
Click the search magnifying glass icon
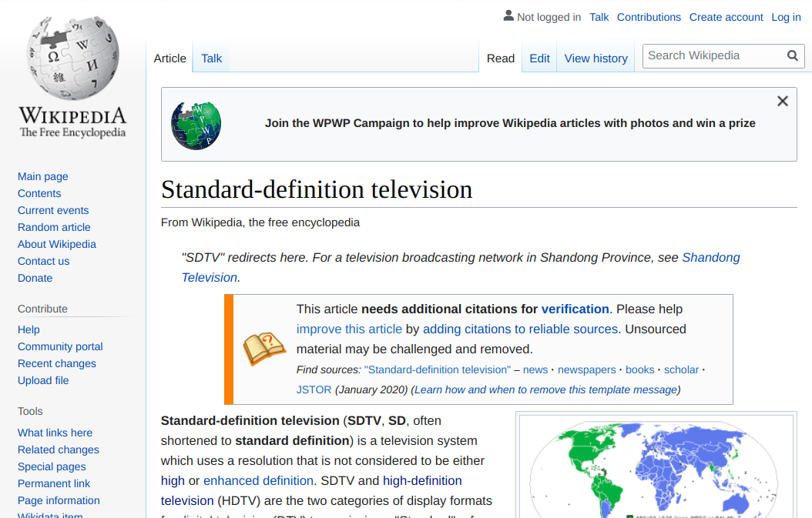click(x=792, y=56)
